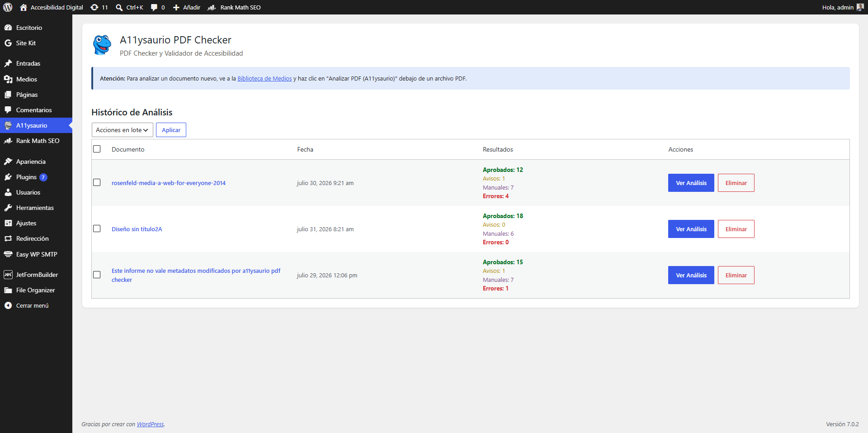Click the plus icon next to Añadir
Screen dimensions: 868x433
176,7
